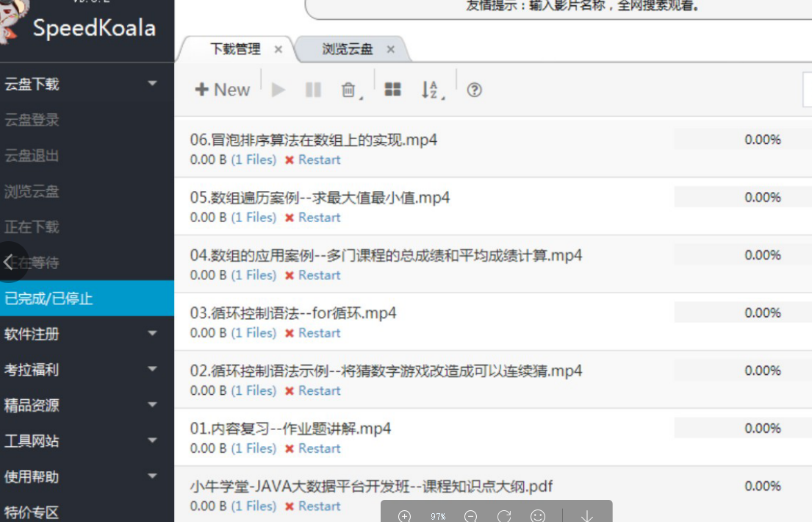Select 云盘退出 in the sidebar
The height and width of the screenshot is (522, 812).
32,156
